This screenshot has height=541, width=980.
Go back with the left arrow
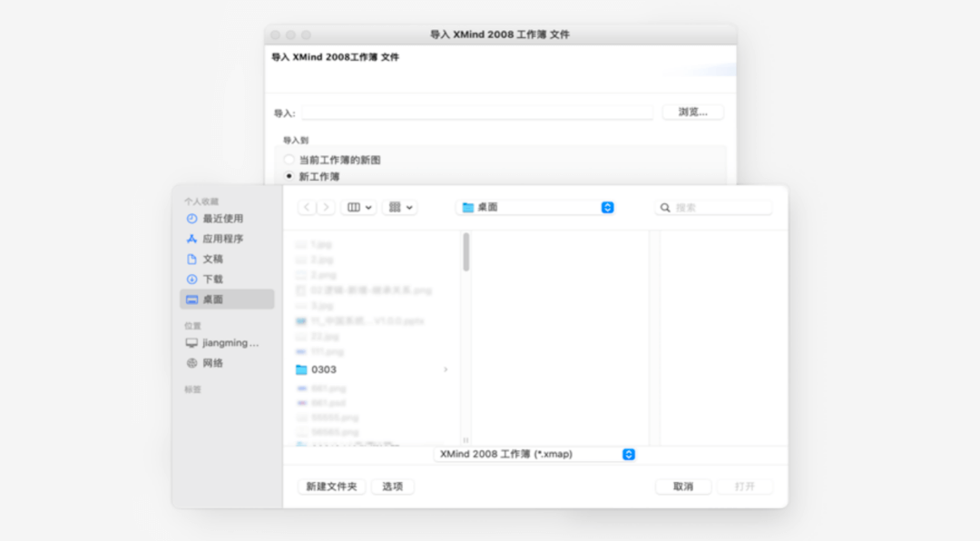coord(307,207)
